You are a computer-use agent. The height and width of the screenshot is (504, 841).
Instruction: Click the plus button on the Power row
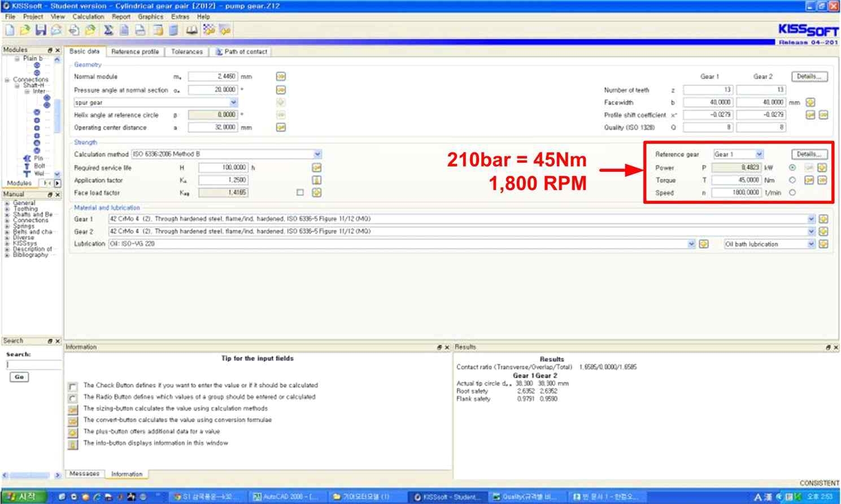tap(822, 168)
